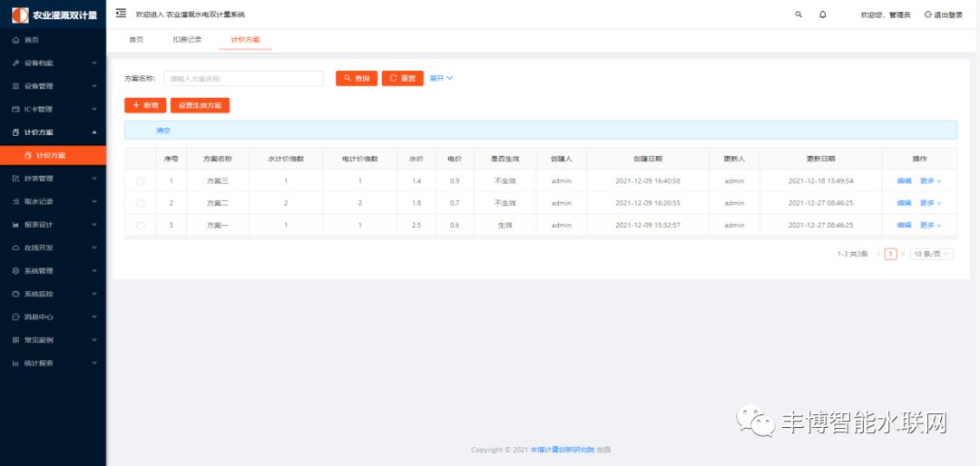Click the 设置生效方案 button

click(201, 105)
